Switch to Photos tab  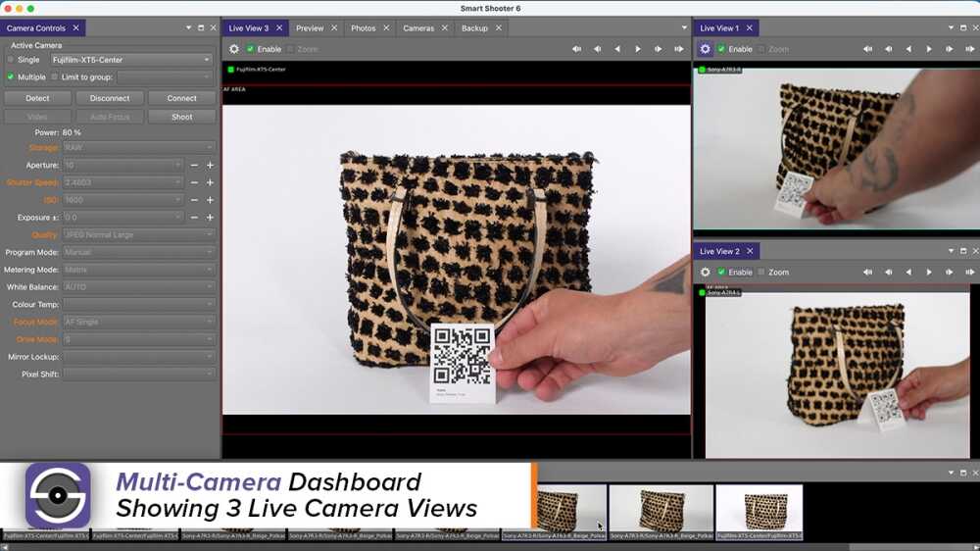(x=364, y=28)
